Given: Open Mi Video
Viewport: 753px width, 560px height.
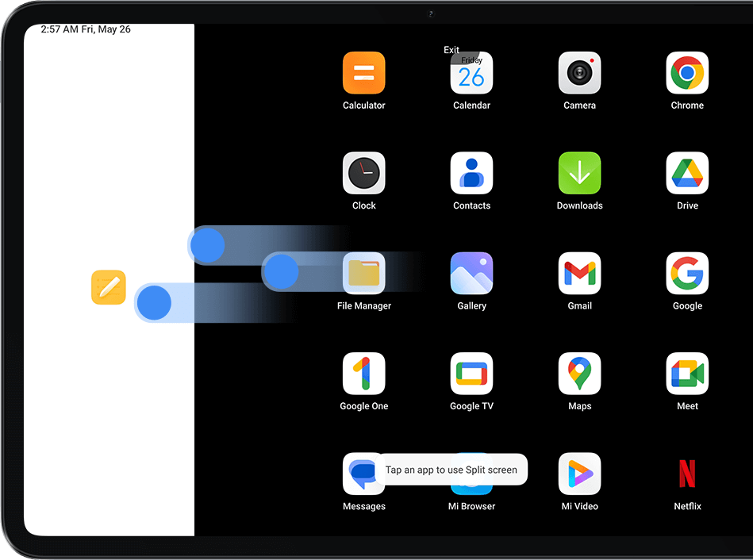Looking at the screenshot, I should click(579, 474).
